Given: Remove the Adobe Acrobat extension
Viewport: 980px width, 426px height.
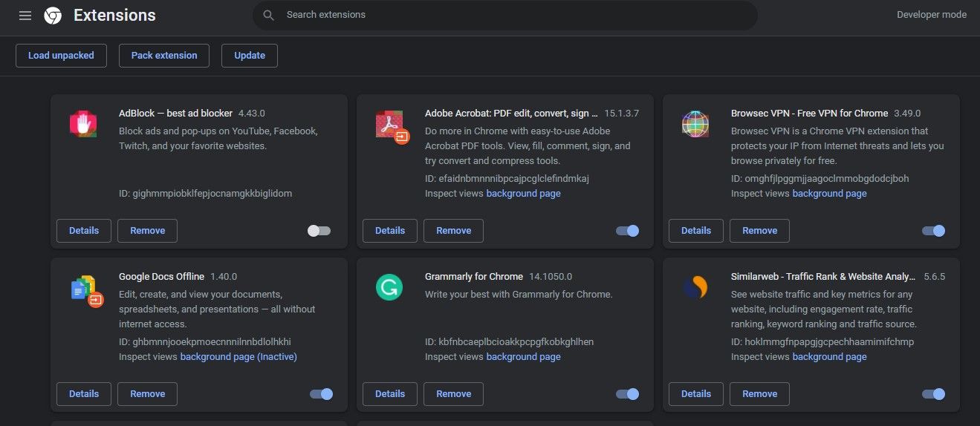Looking at the screenshot, I should click(x=454, y=231).
